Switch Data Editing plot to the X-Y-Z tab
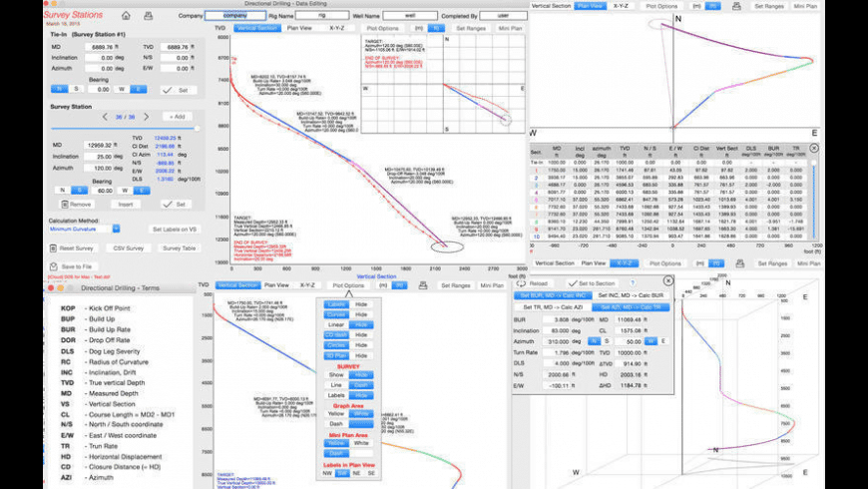The width and height of the screenshot is (868, 489). click(x=337, y=28)
